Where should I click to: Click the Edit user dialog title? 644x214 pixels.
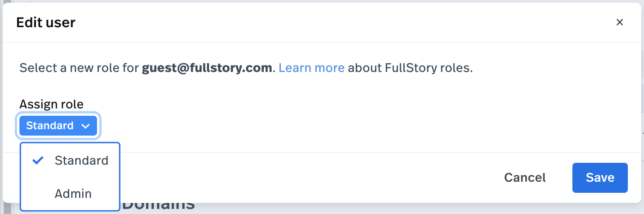coord(46,22)
